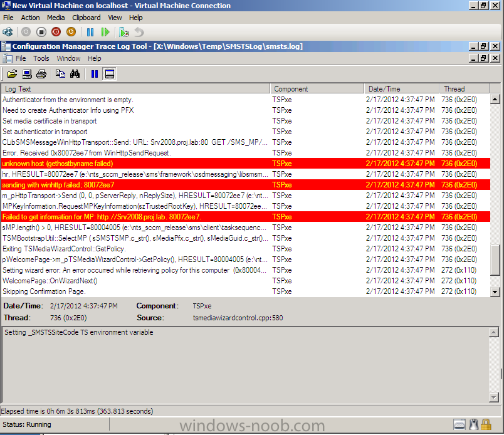Open the VM Connection File menu
Image resolution: width=504 pixels, height=435 pixels.
click(x=8, y=18)
